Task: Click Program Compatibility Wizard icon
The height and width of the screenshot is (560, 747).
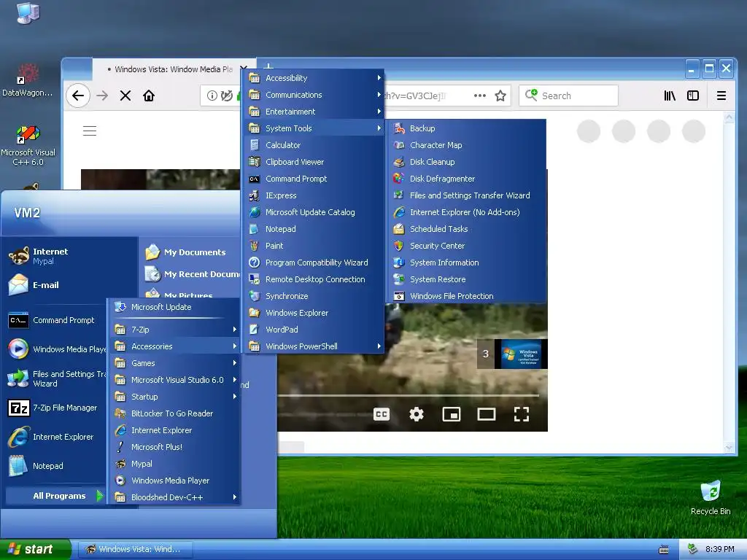Action: [x=255, y=262]
